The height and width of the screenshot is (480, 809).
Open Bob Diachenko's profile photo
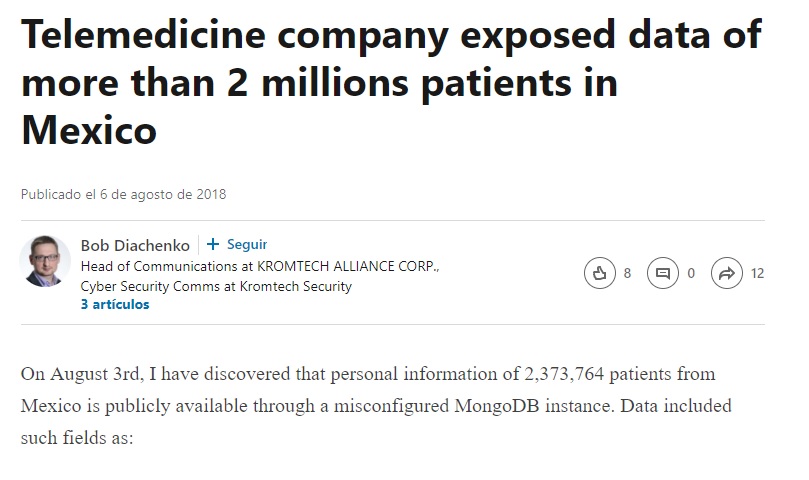[45, 261]
